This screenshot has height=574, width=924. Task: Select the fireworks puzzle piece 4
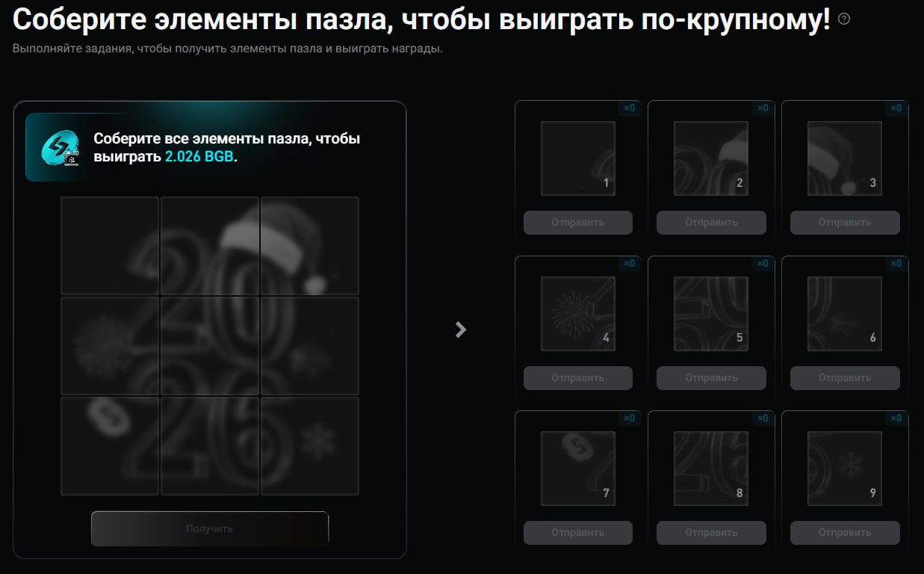tap(577, 313)
